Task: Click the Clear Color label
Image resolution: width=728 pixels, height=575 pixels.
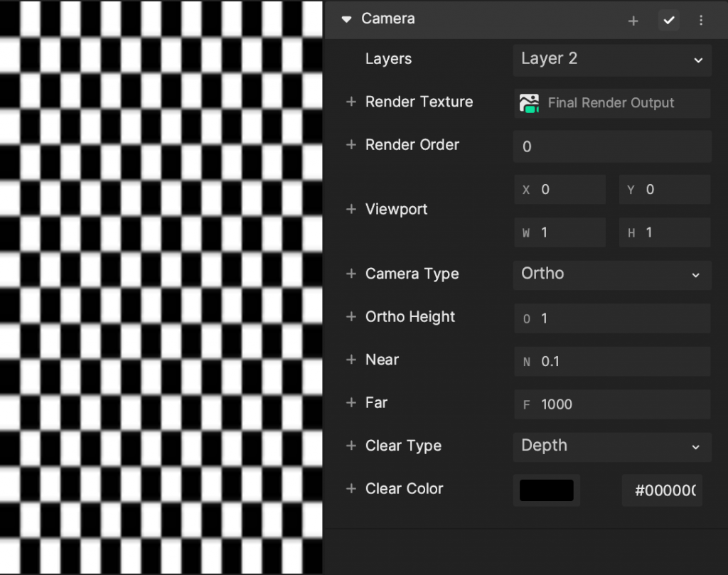Action: pos(404,489)
